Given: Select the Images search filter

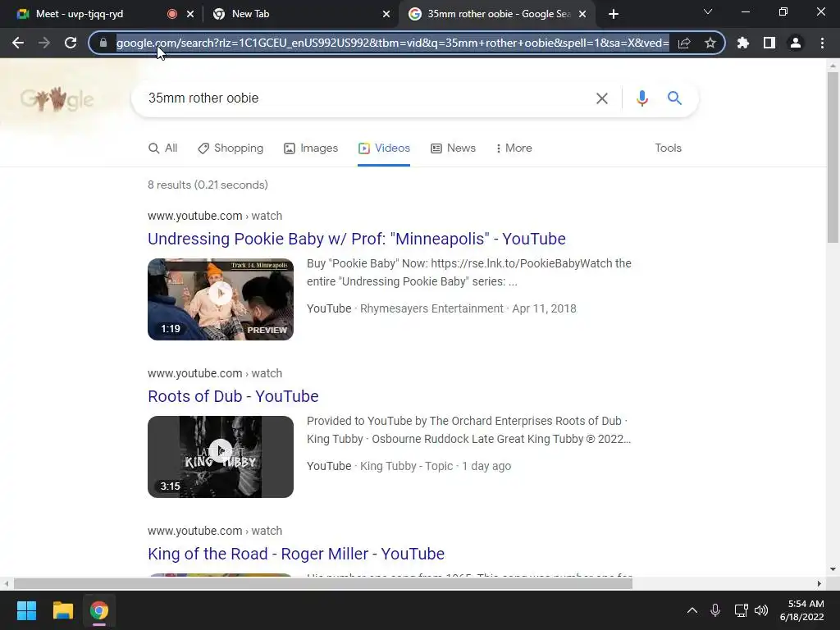Looking at the screenshot, I should pyautogui.click(x=311, y=148).
